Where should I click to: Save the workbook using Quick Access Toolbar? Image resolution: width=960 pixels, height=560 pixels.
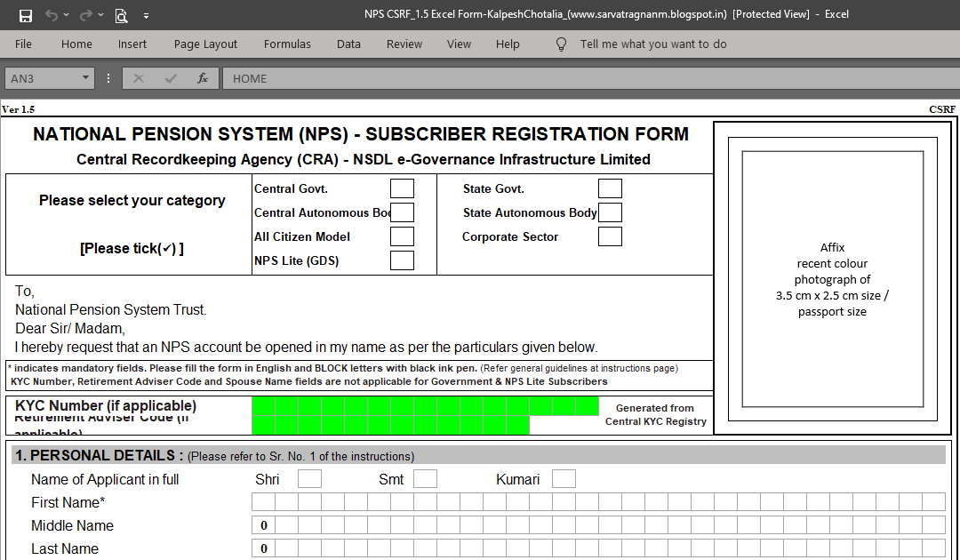click(x=24, y=14)
